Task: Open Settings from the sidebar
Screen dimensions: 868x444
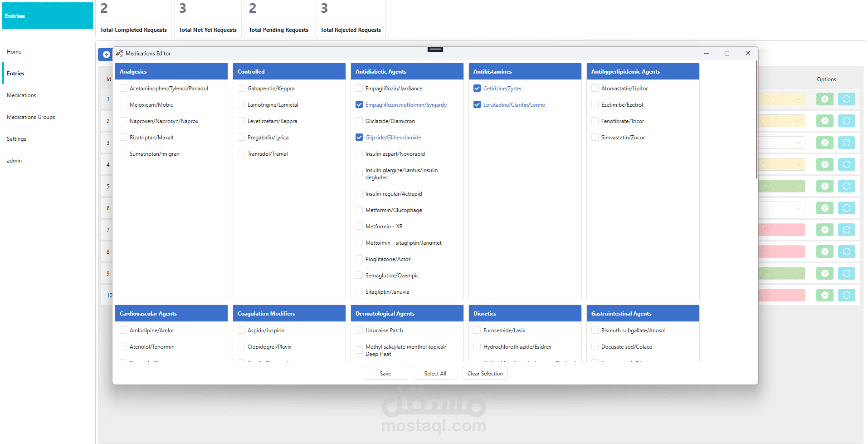Action: click(48, 139)
